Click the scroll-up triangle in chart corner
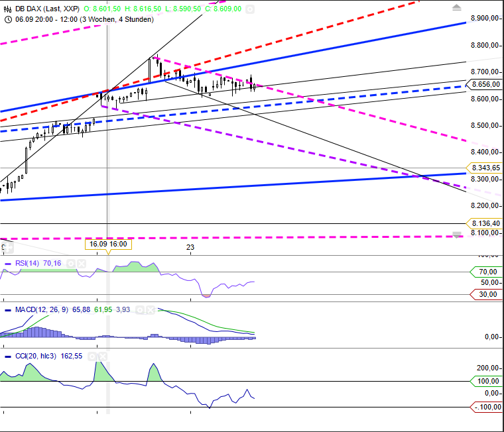The width and height of the screenshot is (504, 432). click(457, 7)
